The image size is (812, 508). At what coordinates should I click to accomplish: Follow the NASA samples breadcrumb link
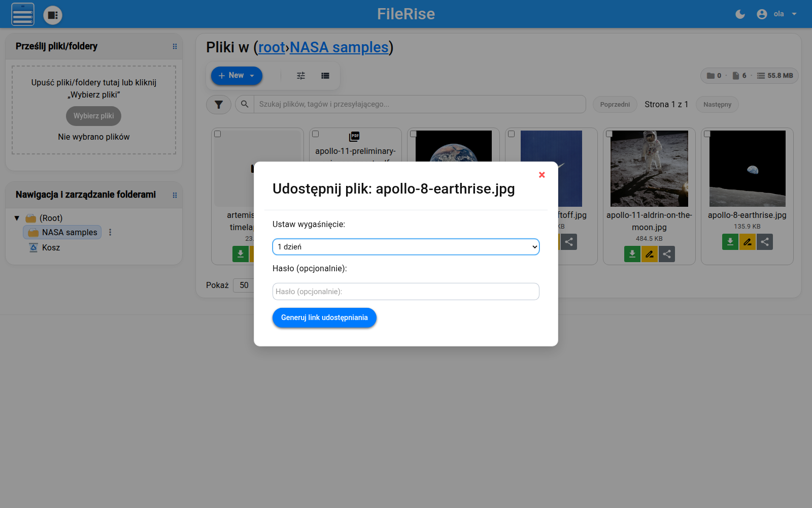(339, 47)
